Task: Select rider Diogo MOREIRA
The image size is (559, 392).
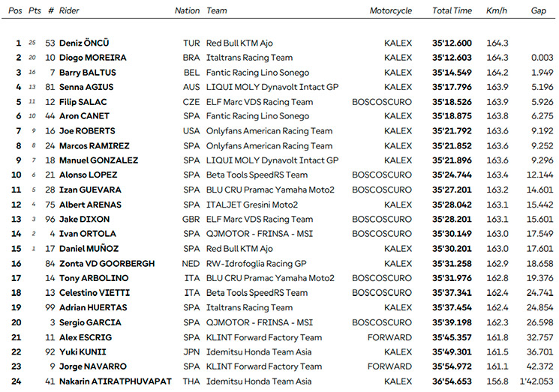Action: tap(93, 58)
